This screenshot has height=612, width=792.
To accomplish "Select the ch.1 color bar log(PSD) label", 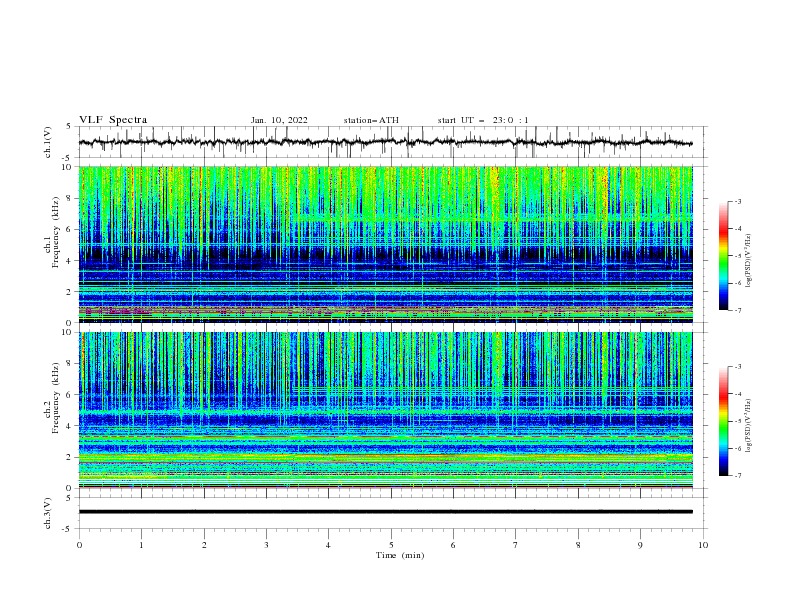I will (x=749, y=261).
